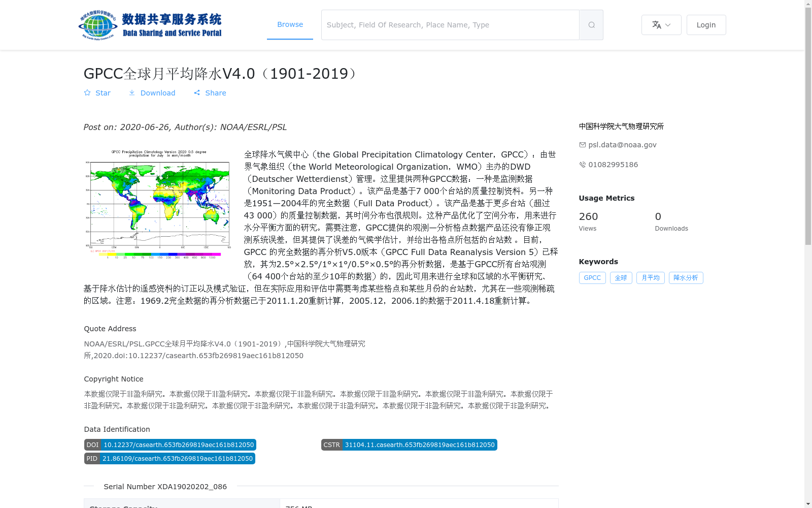Click the 月平均 keyword tag
The height and width of the screenshot is (508, 812).
(x=651, y=278)
